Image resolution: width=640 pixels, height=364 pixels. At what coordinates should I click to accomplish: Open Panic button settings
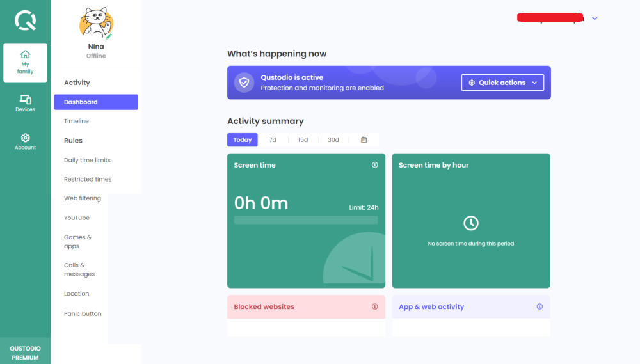coord(83,313)
